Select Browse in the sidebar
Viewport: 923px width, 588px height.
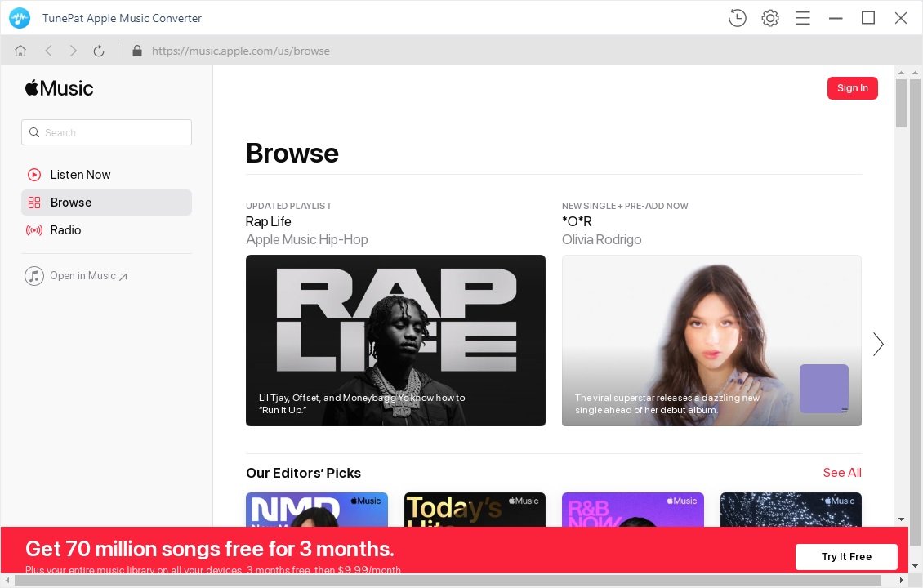click(106, 203)
